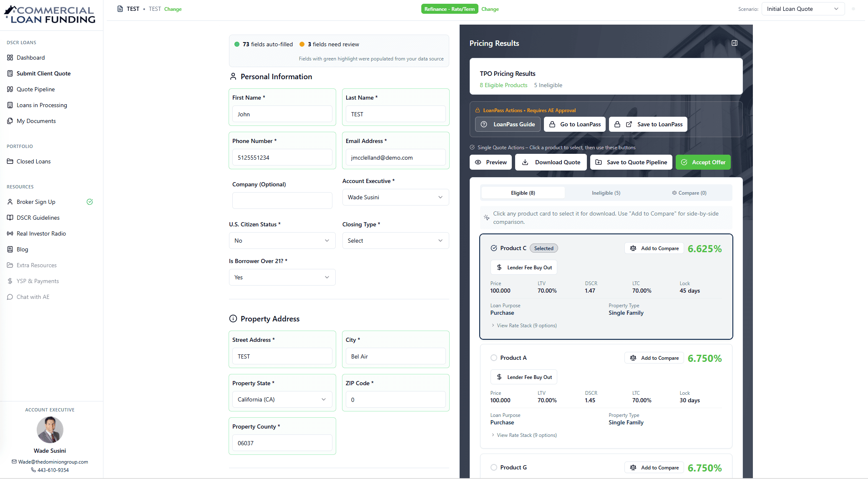This screenshot has width=868, height=479.
Task: Click the external link icon on Save to LoanPass
Action: tap(629, 124)
